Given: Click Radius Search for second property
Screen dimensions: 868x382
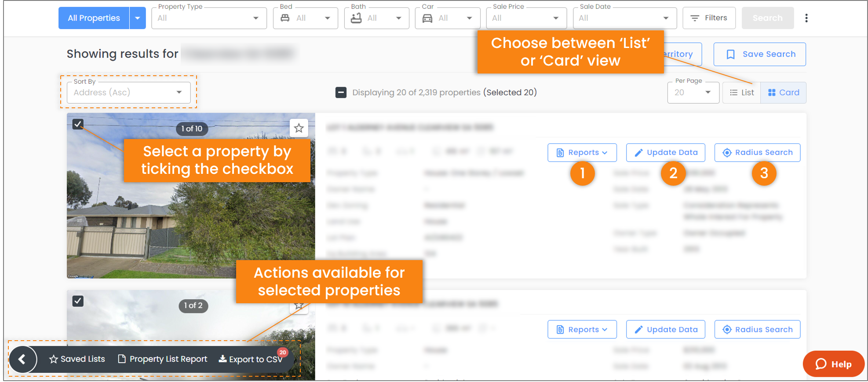Looking at the screenshot, I should (x=757, y=330).
